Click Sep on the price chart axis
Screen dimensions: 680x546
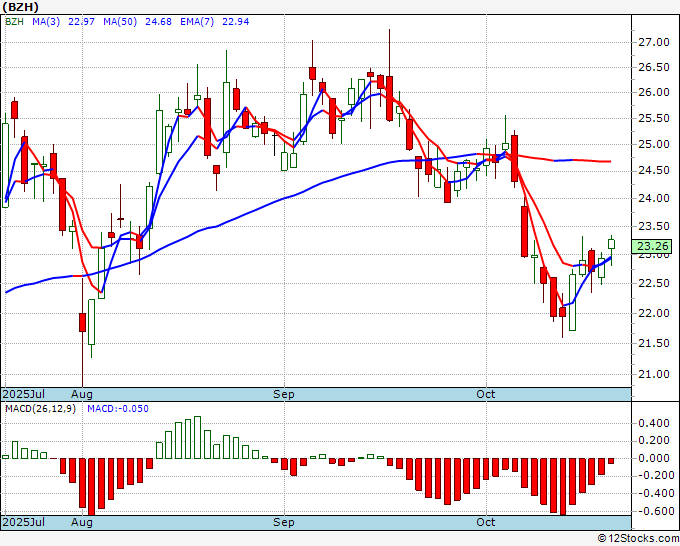284,394
